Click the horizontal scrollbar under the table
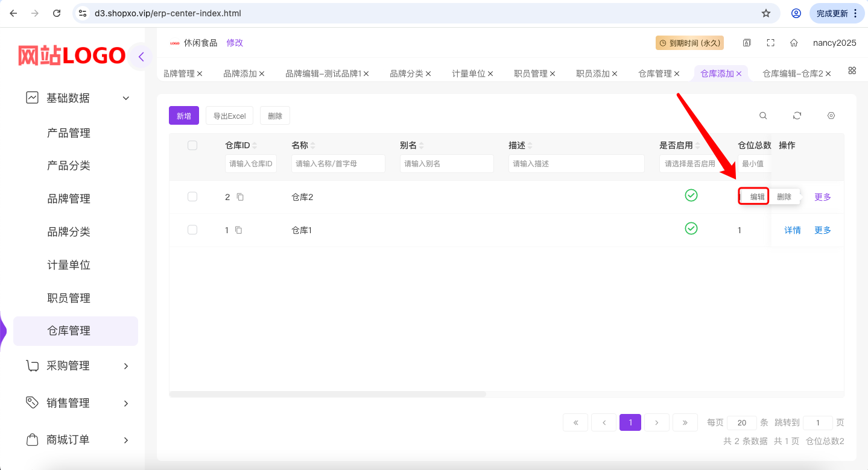868x470 pixels. point(328,394)
